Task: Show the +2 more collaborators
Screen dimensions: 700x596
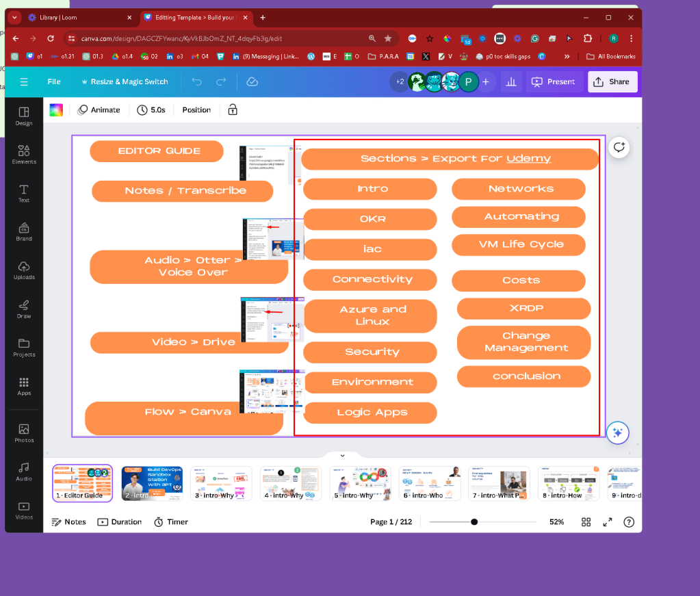Action: [x=400, y=81]
